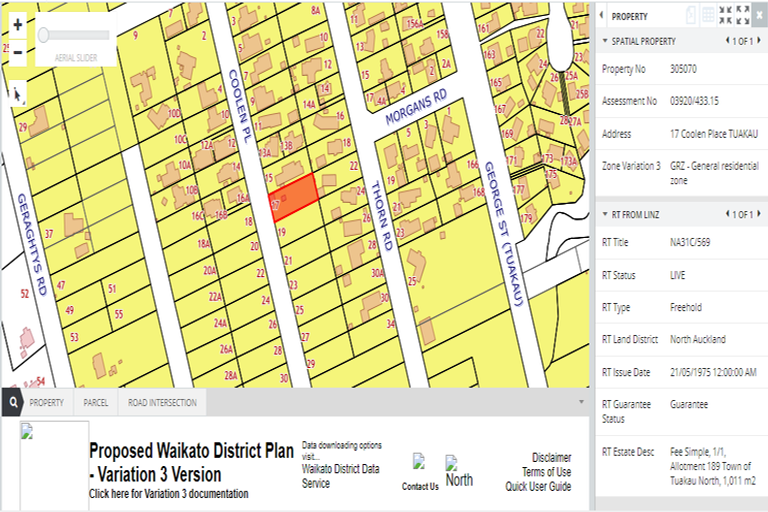The height and width of the screenshot is (512, 768).
Task: Collapse the RT From LINZ section
Action: (x=605, y=214)
